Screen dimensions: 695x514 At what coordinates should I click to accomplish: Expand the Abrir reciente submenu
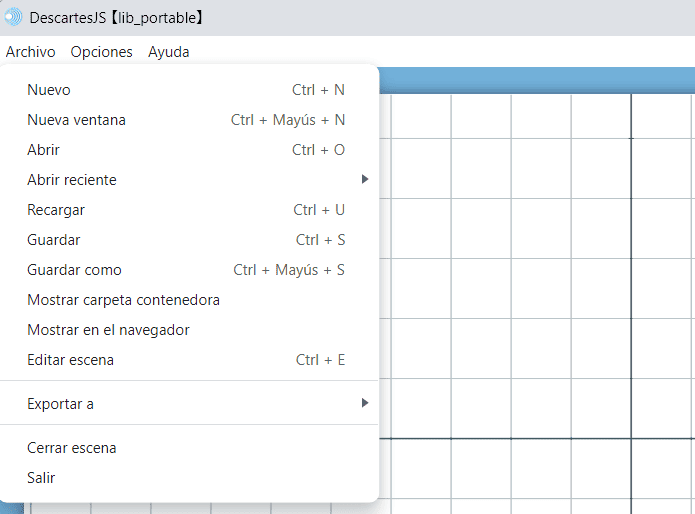point(72,180)
